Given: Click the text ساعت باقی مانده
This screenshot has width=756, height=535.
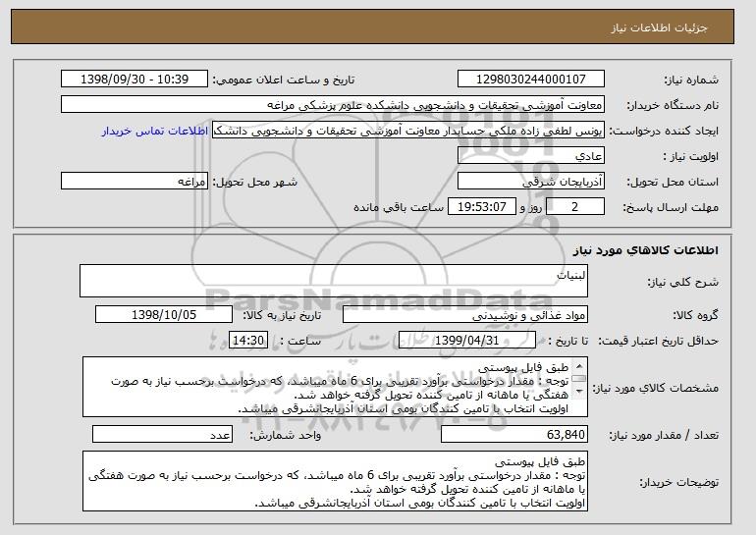Looking at the screenshot, I should 399,207.
